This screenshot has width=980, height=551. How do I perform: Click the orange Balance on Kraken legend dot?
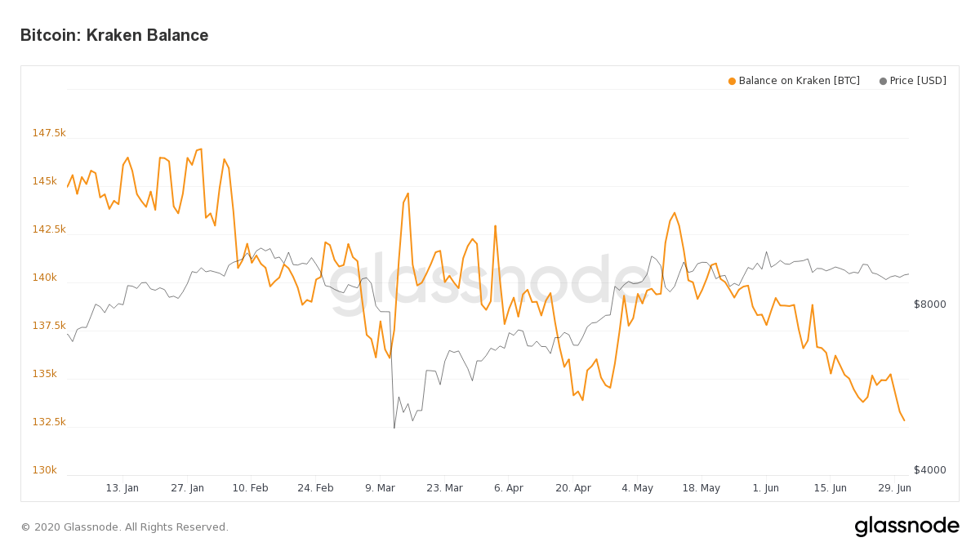732,81
